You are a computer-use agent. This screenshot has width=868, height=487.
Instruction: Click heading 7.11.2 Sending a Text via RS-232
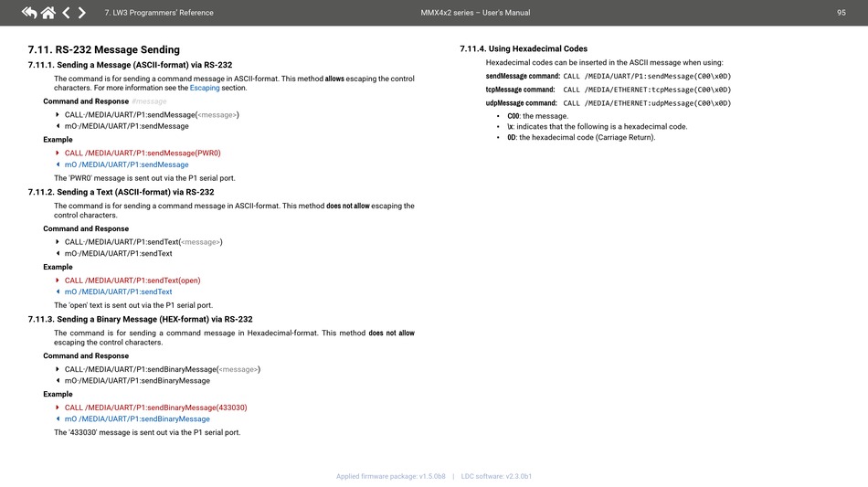click(122, 193)
